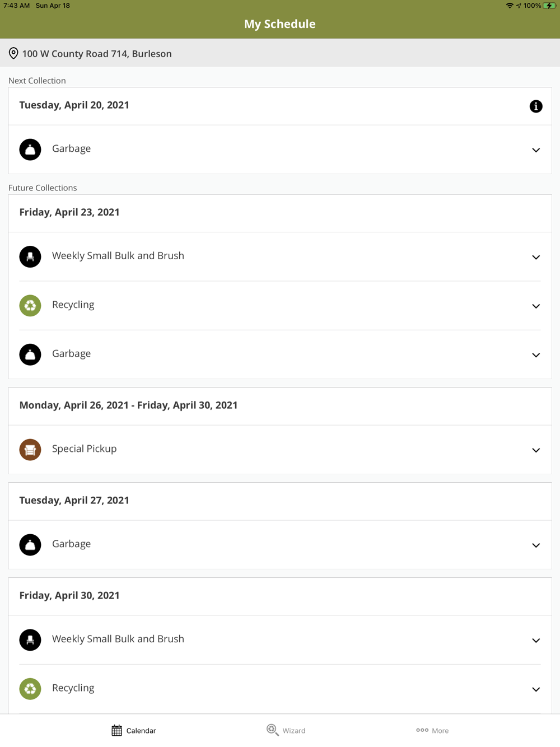Viewport: 560px width, 747px height.
Task: Tap the bulk and brush chair icon for April 23
Action: 30,256
